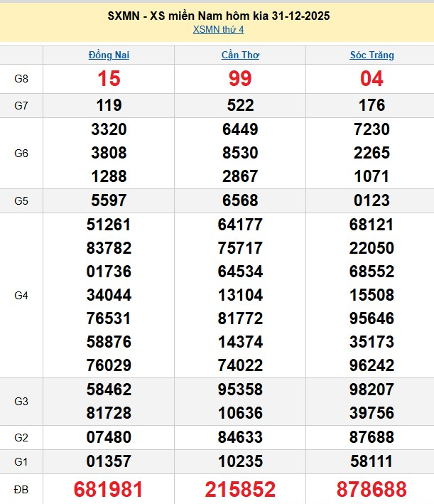Select the G2 number 84633

click(240, 436)
